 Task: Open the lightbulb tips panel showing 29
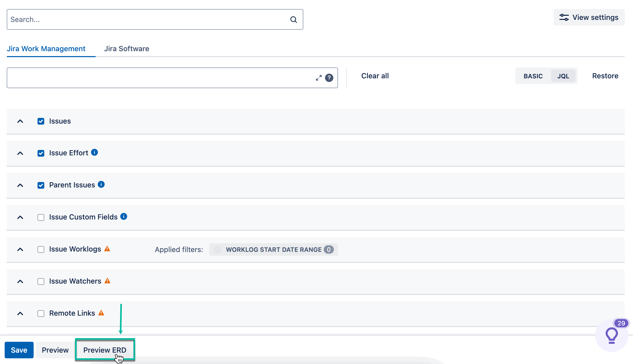pos(612,335)
